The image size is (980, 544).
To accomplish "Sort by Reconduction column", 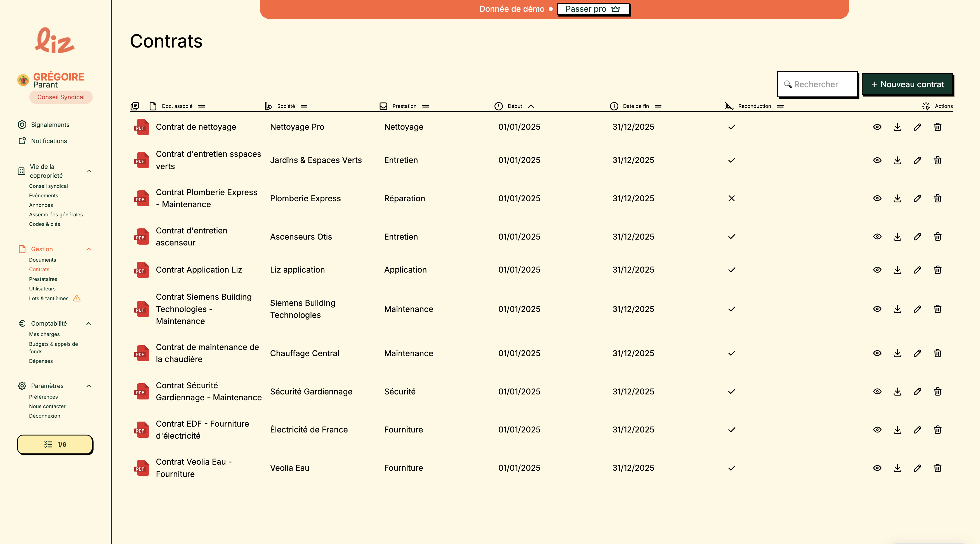I will [780, 107].
